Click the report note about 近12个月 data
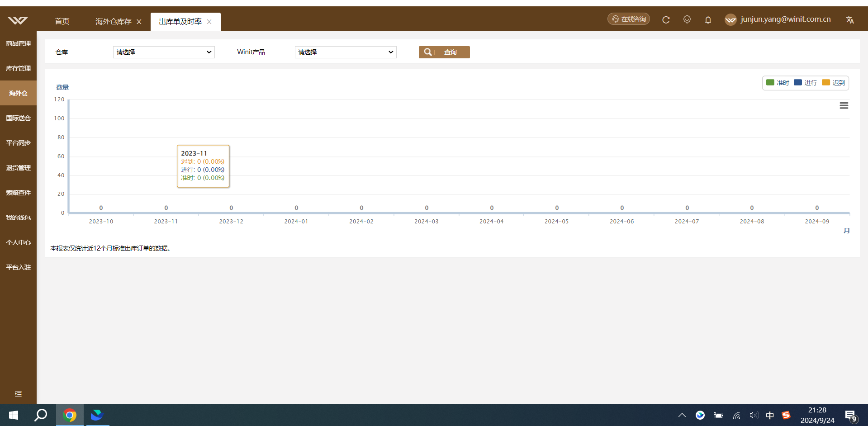 pyautogui.click(x=111, y=248)
